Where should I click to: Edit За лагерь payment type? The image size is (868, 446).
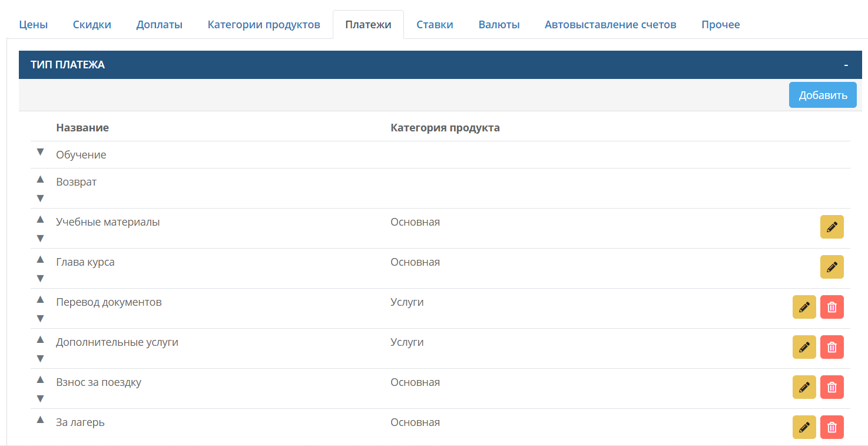tap(804, 427)
